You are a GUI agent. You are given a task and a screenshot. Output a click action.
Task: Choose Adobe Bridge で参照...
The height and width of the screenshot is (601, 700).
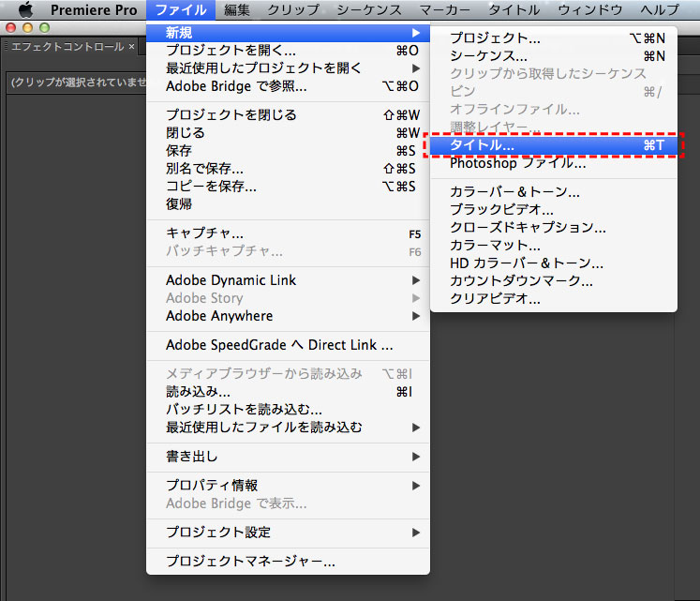(288, 86)
